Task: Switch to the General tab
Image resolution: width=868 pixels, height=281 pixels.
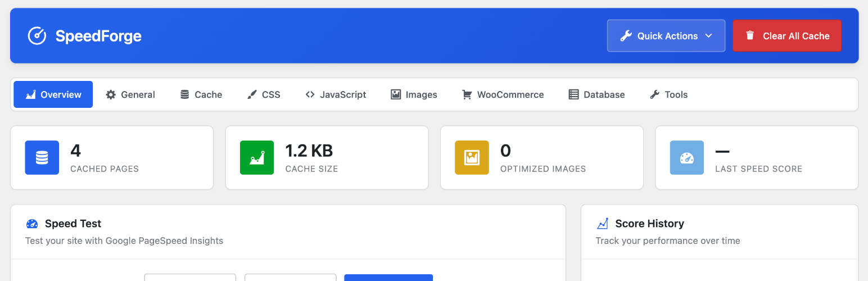Action: point(130,94)
